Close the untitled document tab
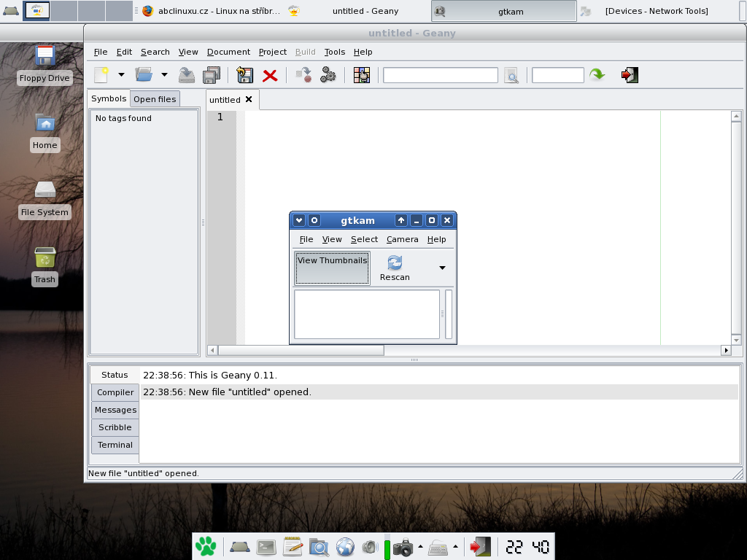 (249, 99)
